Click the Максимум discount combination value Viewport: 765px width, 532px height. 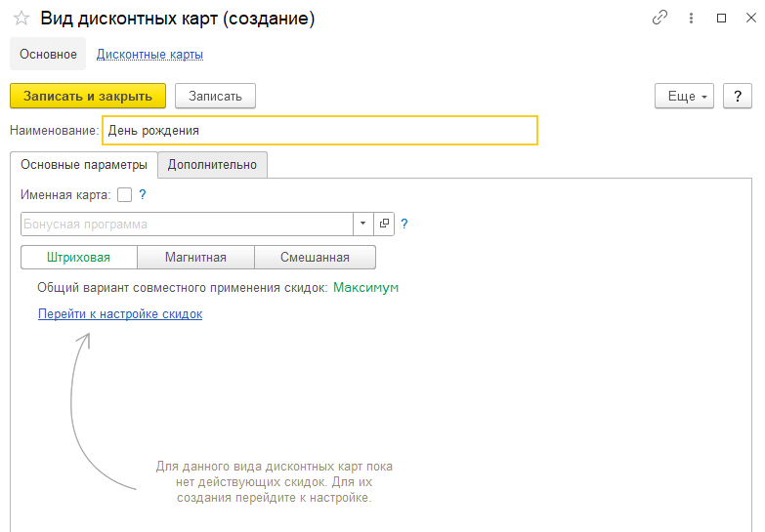[366, 288]
